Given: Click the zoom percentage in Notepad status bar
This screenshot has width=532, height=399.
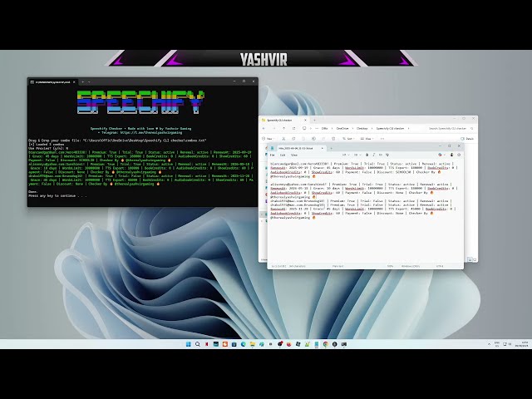Looking at the screenshot, I should (x=390, y=266).
